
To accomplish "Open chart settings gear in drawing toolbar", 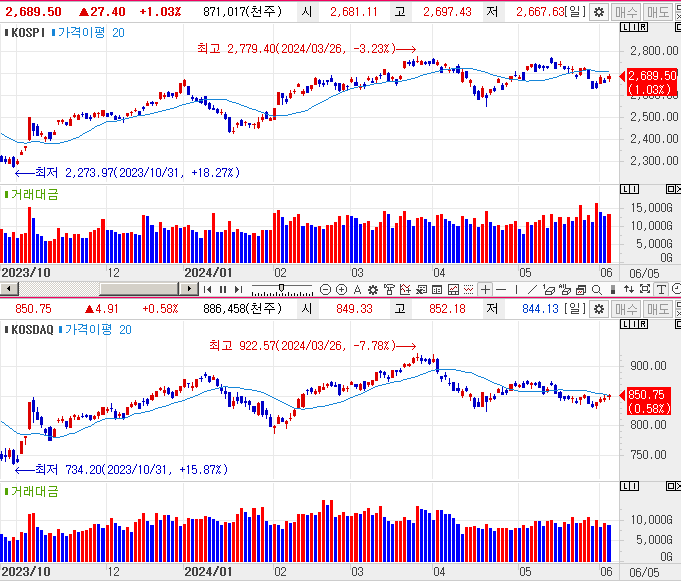I will 373,290.
